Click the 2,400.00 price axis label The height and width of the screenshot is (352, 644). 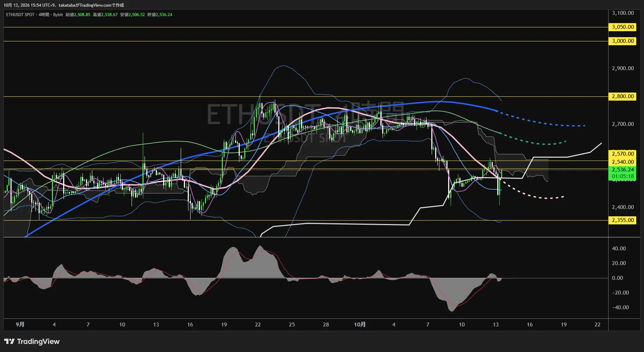[623, 207]
